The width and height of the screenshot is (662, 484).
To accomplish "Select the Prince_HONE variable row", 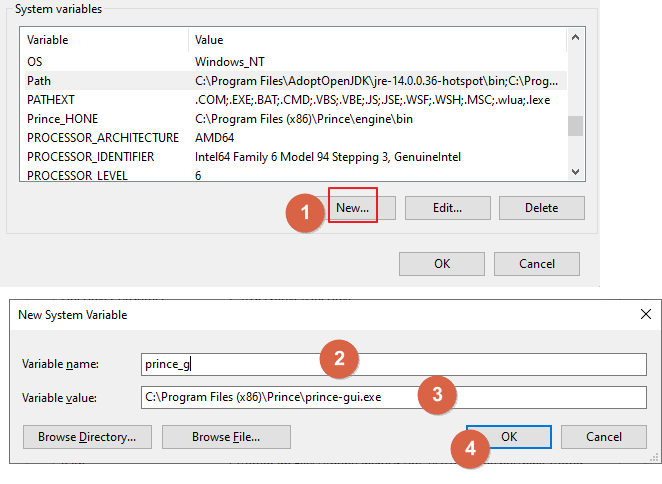I will 290,119.
